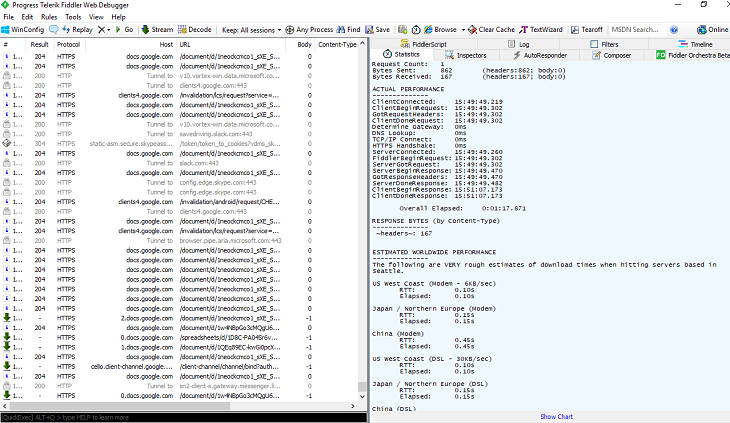Click the timer stopwatch icon
Screen dimensions: 730x423
pos(416,30)
